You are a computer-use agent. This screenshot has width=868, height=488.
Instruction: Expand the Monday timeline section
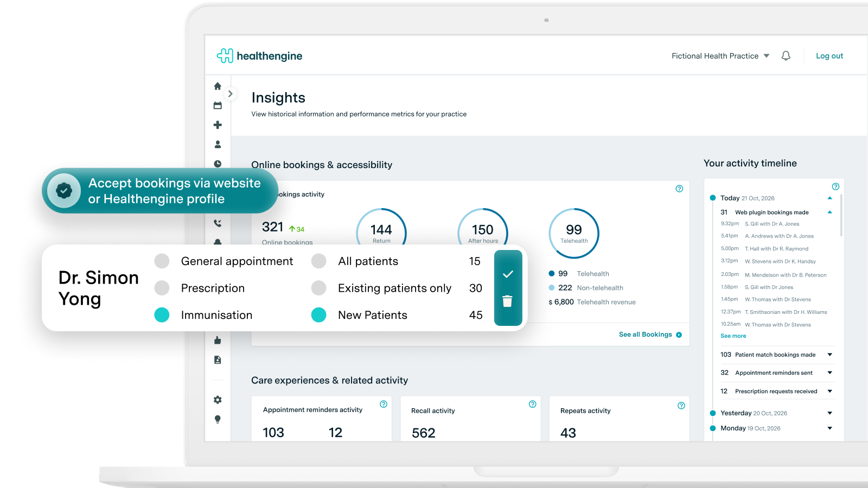(829, 428)
